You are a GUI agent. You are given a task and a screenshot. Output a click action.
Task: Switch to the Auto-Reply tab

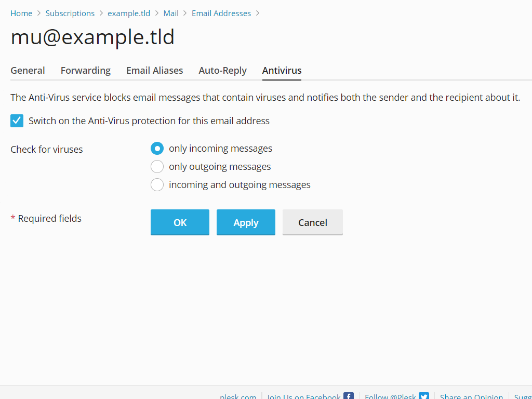click(222, 70)
